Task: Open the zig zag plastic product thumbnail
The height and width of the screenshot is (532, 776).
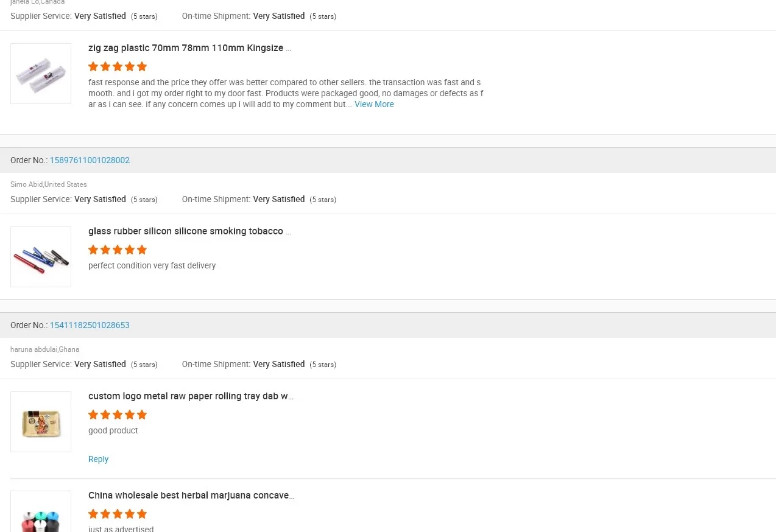Action: (x=41, y=74)
